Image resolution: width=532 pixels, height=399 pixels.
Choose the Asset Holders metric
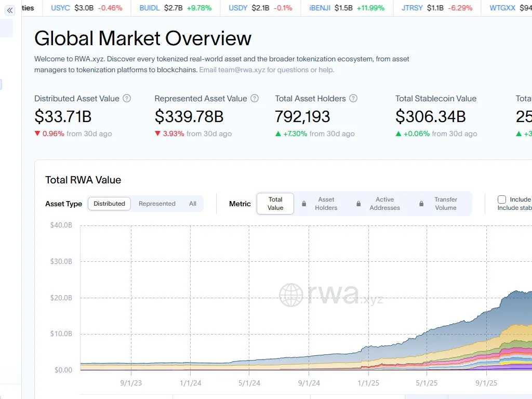(326, 204)
